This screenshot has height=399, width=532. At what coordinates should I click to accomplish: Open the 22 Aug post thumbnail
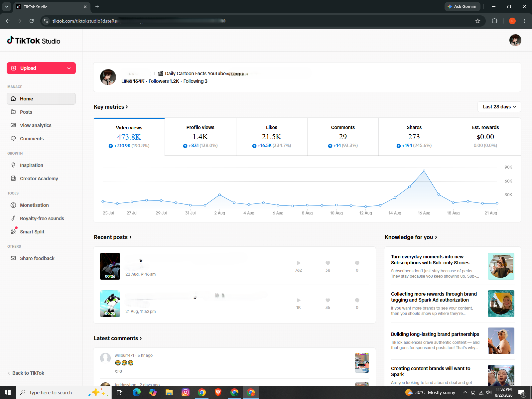110,266
